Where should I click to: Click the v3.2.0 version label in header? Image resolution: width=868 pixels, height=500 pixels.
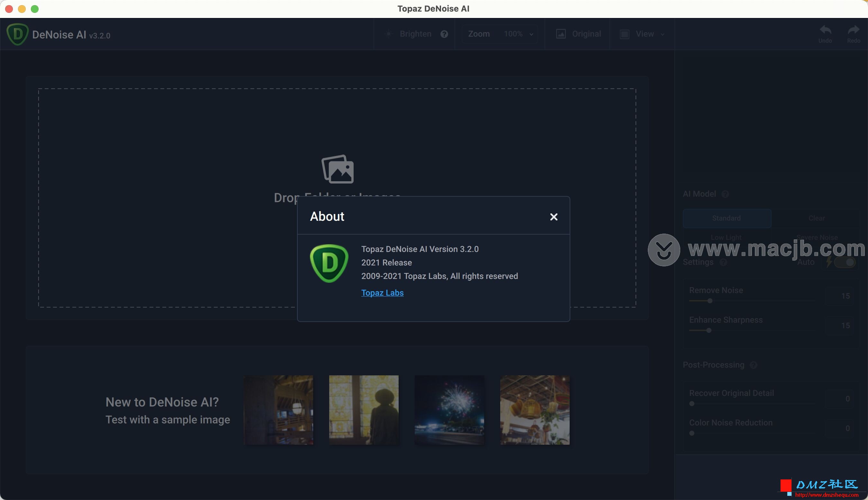[100, 36]
